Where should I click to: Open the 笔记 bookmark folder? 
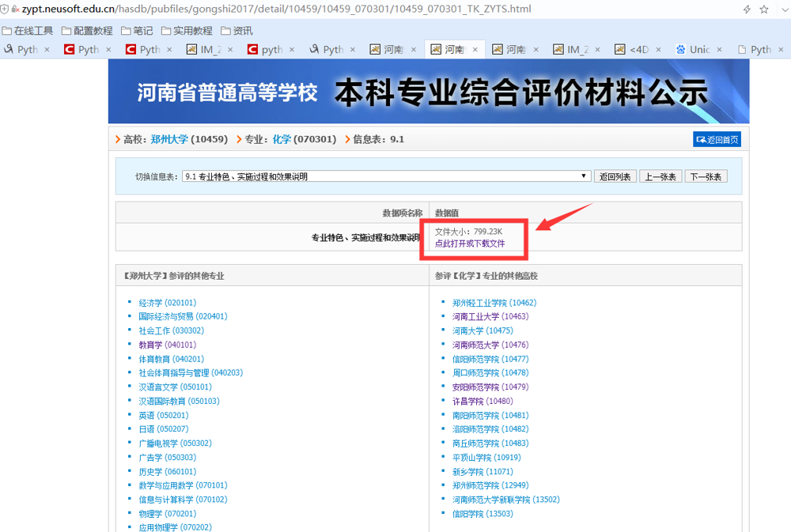[x=137, y=31]
